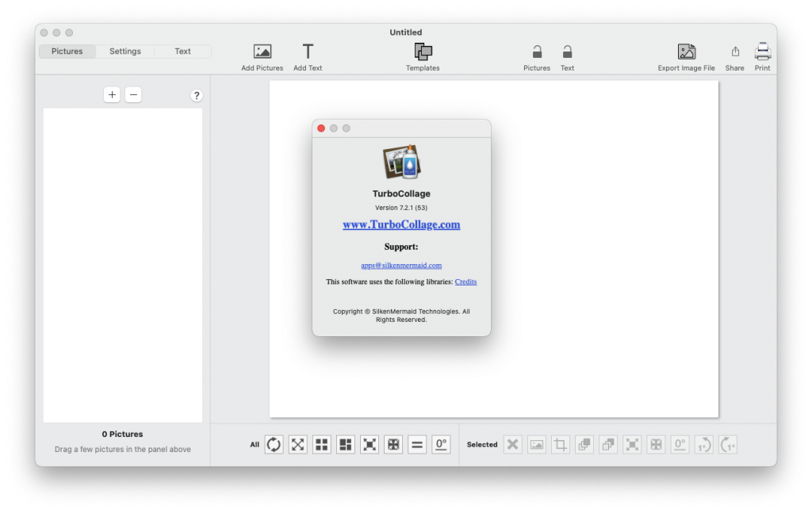Viewport: 812px width, 513px height.
Task: Click the Add Pictures toolbar icon
Action: click(262, 52)
